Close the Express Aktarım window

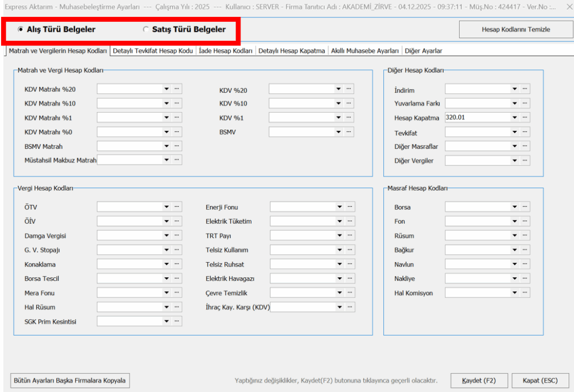570,7
